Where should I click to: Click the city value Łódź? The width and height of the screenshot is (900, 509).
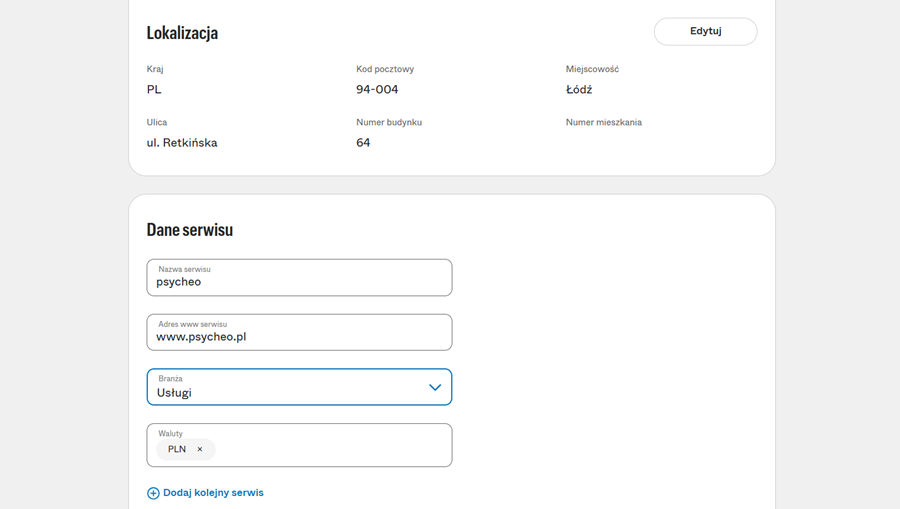click(579, 90)
